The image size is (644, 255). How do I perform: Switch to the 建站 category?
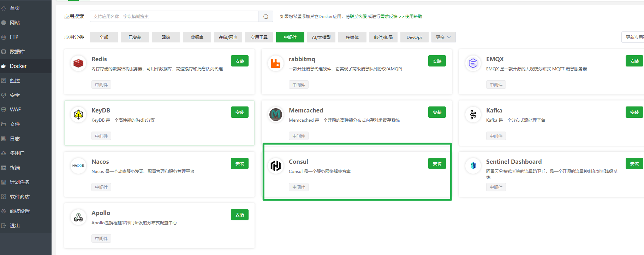(166, 37)
